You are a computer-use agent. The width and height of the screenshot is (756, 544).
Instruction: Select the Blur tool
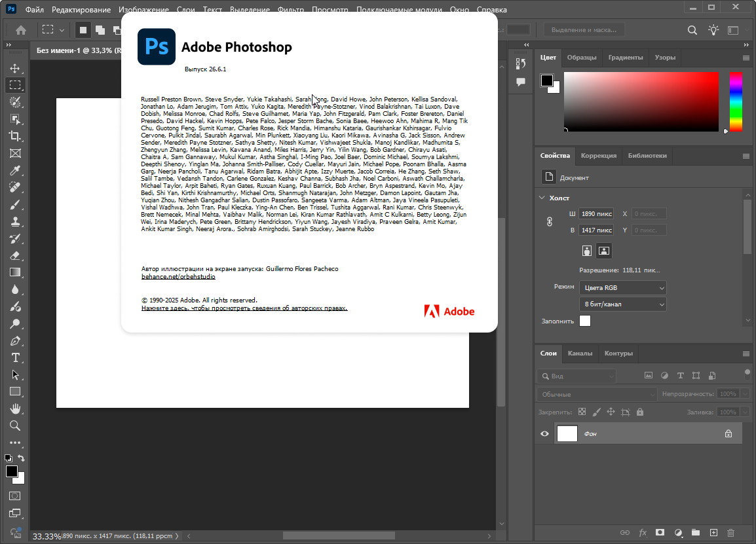(15, 289)
